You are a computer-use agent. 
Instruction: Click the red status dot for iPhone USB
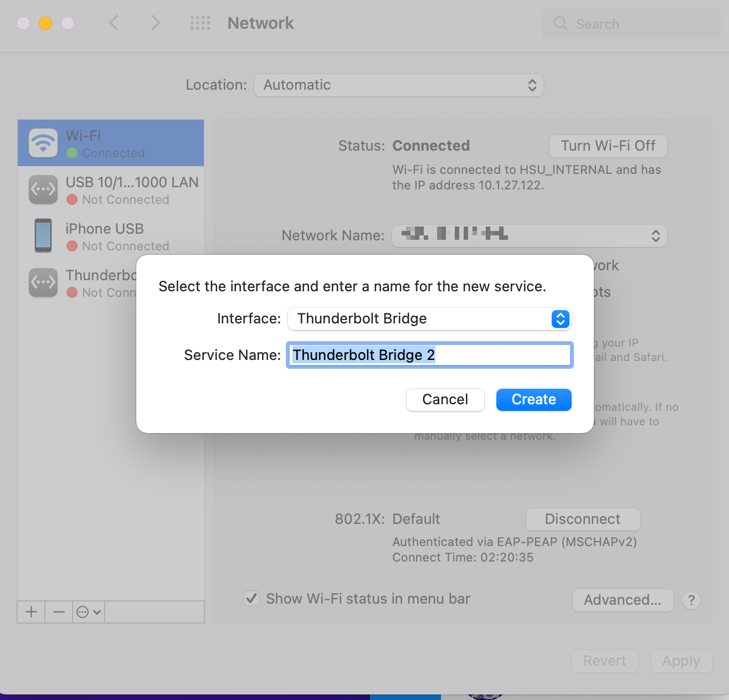72,246
